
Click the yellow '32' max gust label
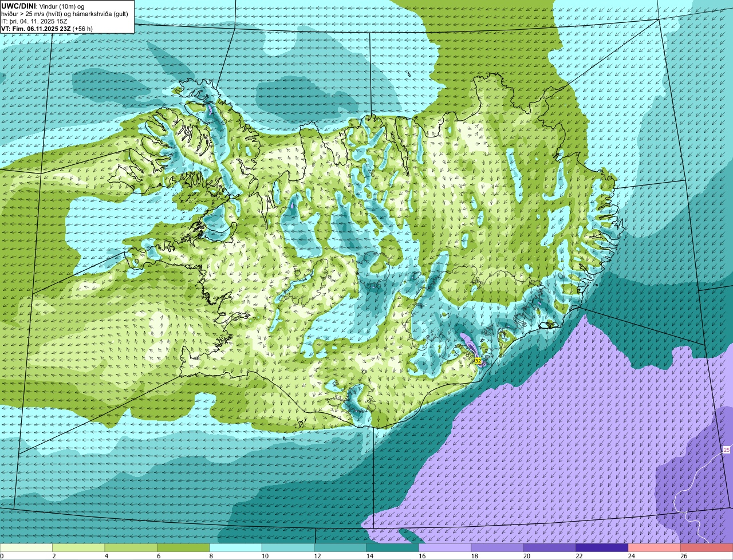click(x=478, y=361)
